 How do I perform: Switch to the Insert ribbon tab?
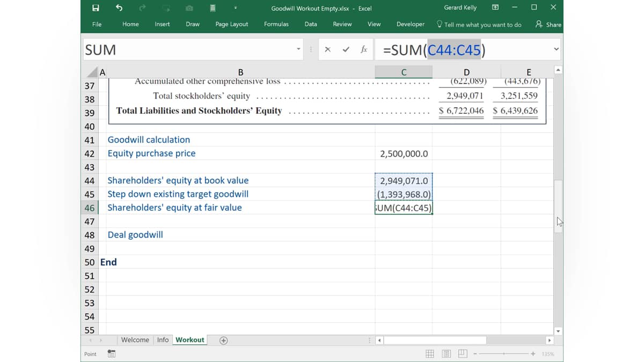(x=162, y=24)
